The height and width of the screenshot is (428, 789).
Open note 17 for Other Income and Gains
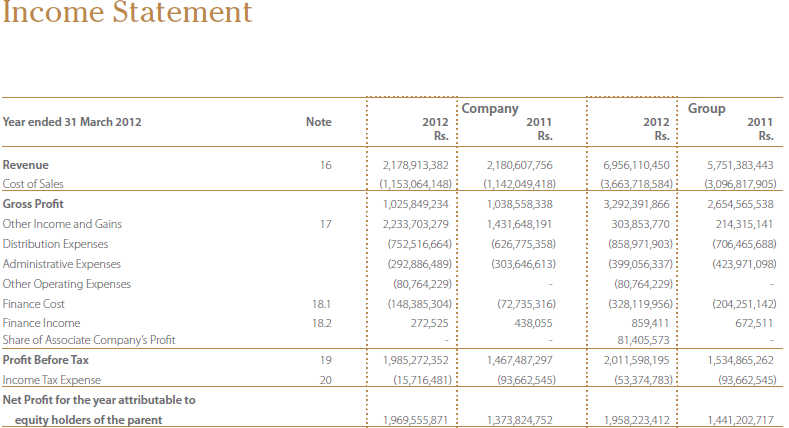pos(325,224)
